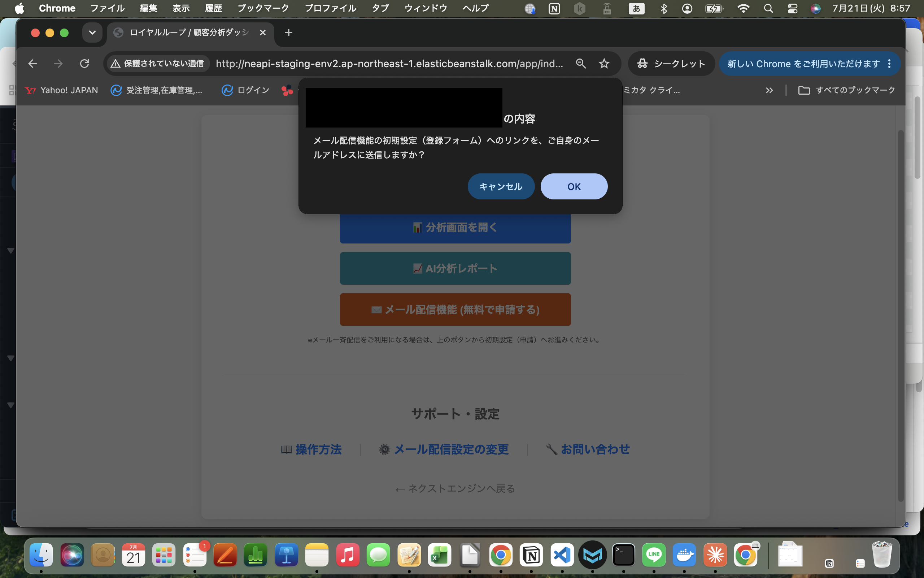Close the ロイヤルループ tab
Image resolution: width=924 pixels, height=578 pixels.
pos(263,33)
